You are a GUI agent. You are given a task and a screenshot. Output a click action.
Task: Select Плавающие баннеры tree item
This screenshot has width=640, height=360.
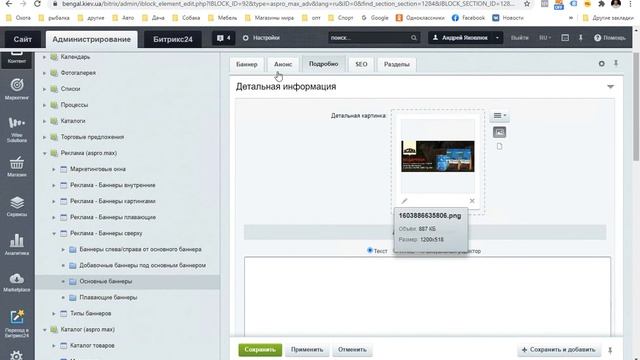(108, 298)
